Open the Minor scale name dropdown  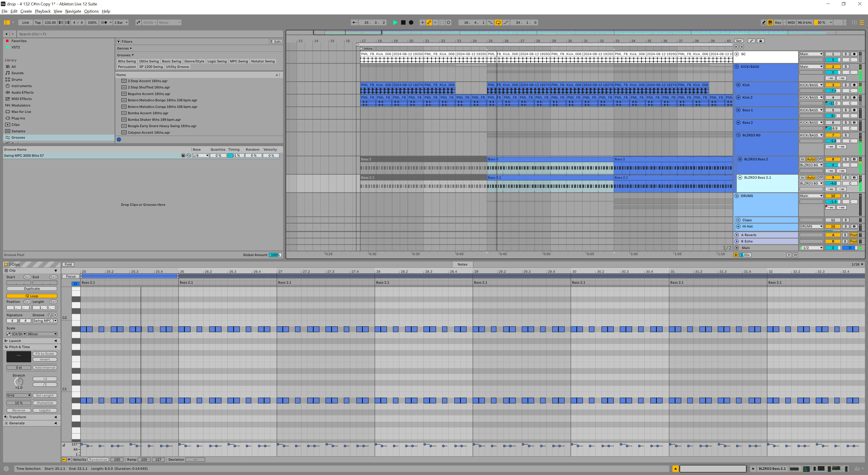(42, 334)
